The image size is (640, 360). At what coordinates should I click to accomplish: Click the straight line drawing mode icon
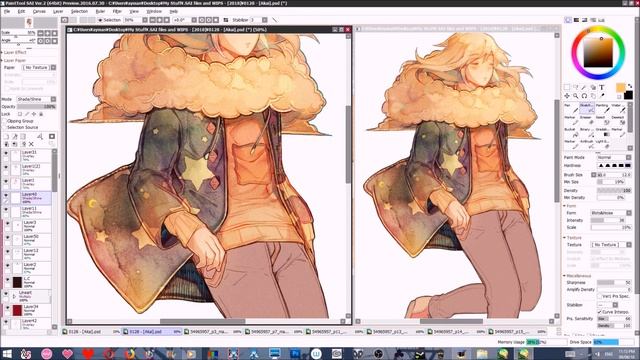point(274,20)
